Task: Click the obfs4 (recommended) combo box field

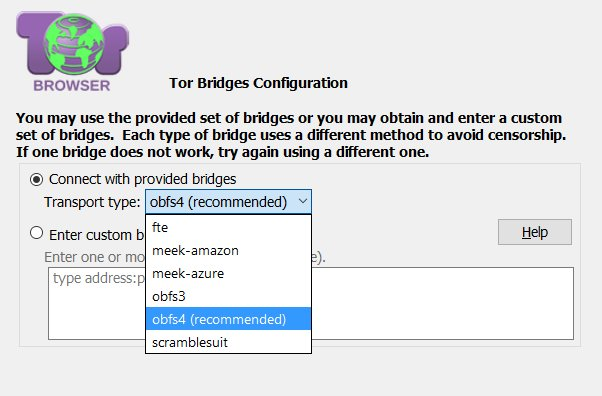Action: coord(228,202)
